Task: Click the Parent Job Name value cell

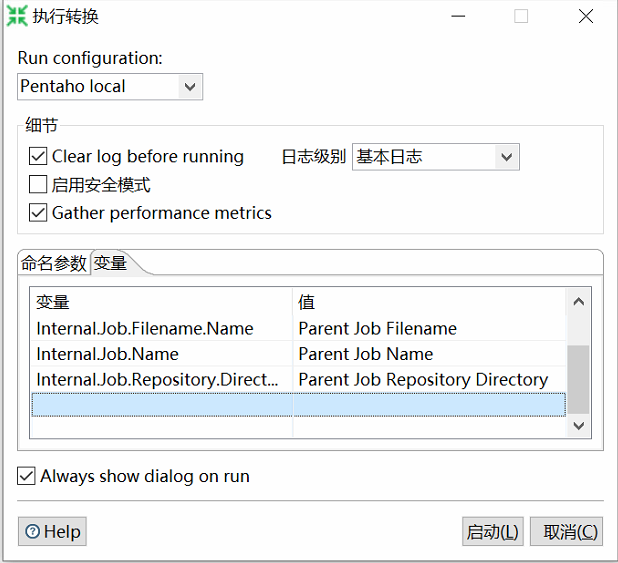Action: click(430, 354)
